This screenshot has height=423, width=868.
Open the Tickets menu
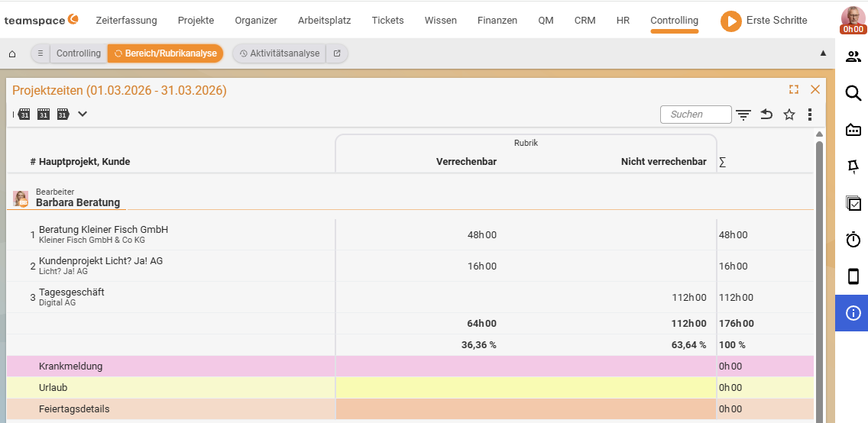tap(387, 21)
